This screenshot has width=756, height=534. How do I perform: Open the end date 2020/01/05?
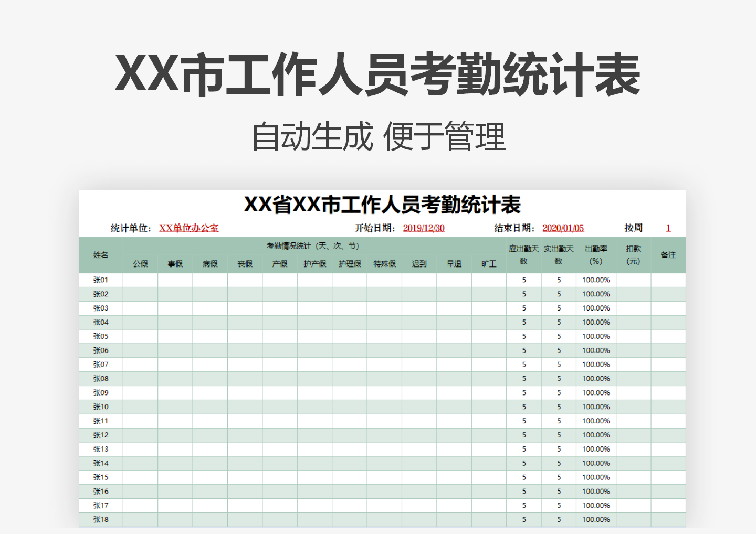(564, 228)
